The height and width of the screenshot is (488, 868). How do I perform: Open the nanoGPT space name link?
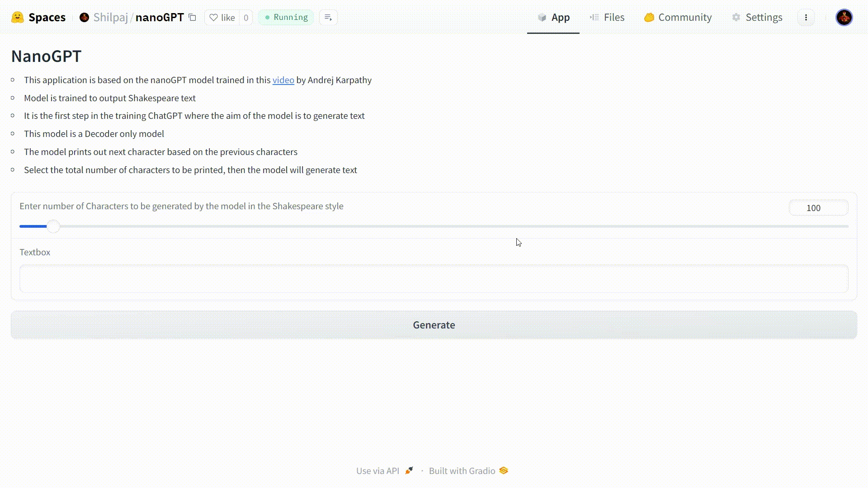(160, 17)
